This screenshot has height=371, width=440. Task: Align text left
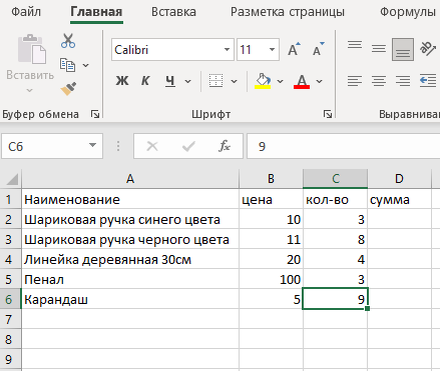click(x=355, y=81)
